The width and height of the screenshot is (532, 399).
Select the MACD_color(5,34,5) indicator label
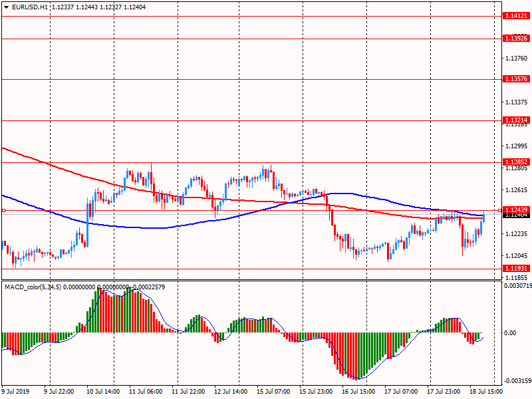click(33, 287)
